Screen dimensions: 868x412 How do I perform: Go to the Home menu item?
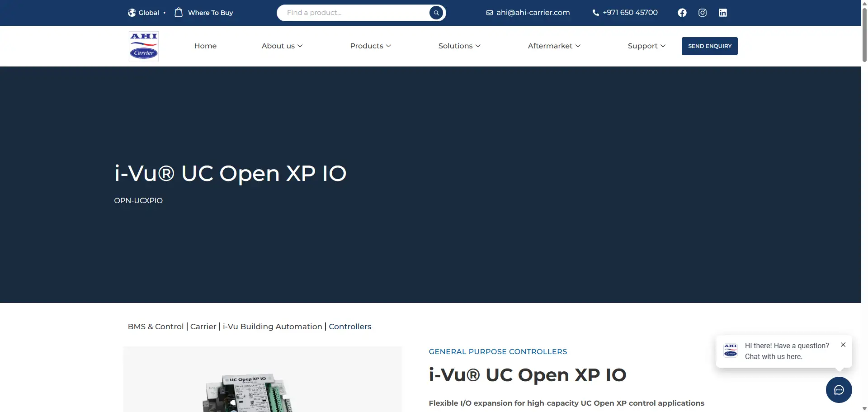pyautogui.click(x=205, y=46)
